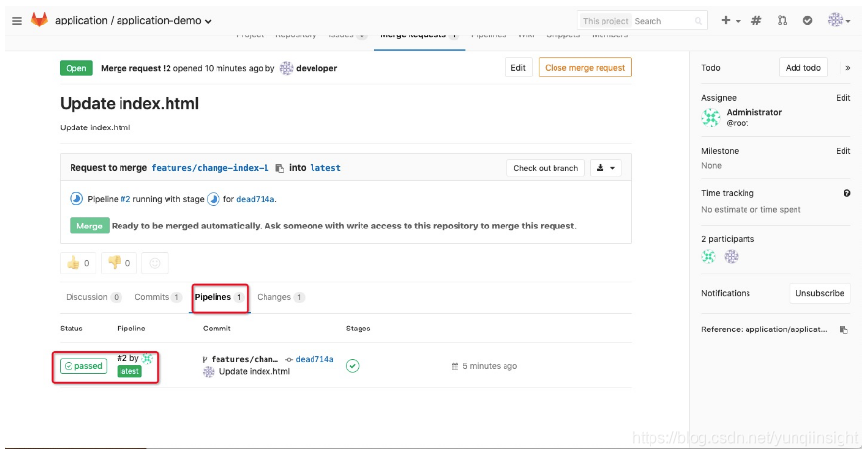Give a thumbs up reaction
This screenshot has width=868, height=456.
[78, 263]
